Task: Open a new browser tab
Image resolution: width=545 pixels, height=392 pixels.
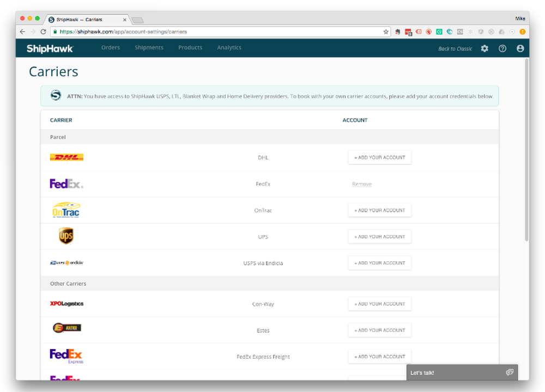Action: [x=138, y=20]
